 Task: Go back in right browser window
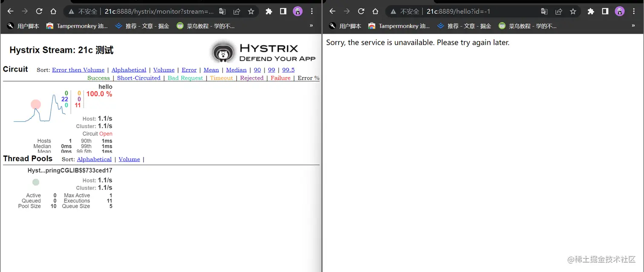333,11
